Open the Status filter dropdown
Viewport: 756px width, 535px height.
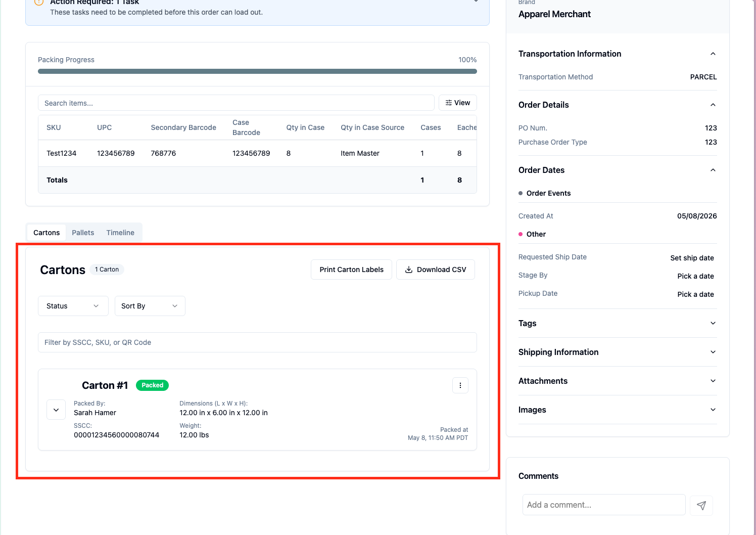tap(73, 306)
